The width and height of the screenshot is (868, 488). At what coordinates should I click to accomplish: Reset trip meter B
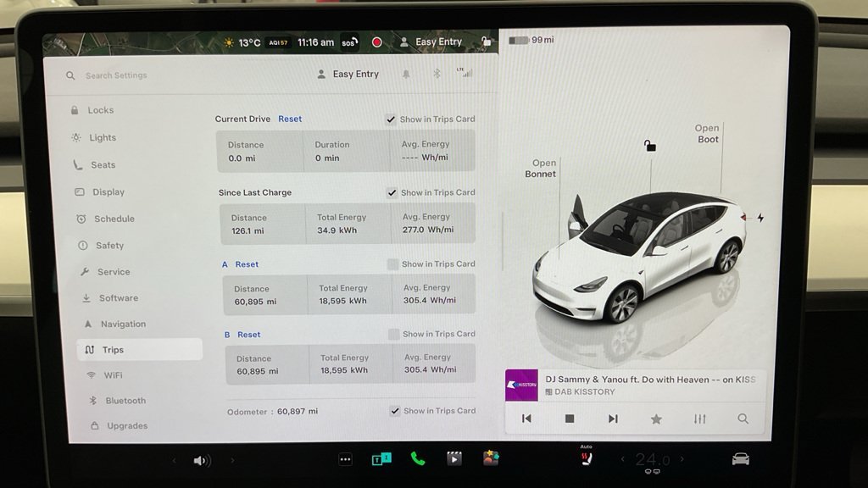point(249,335)
